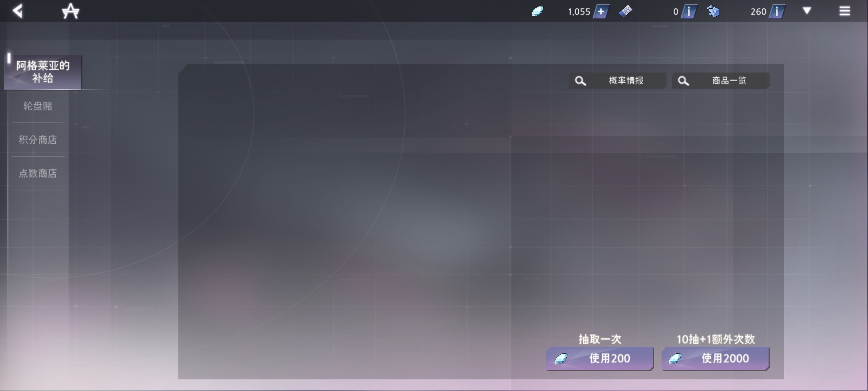Show ticket info with i button
Image resolution: width=868 pixels, height=391 pixels.
point(689,12)
